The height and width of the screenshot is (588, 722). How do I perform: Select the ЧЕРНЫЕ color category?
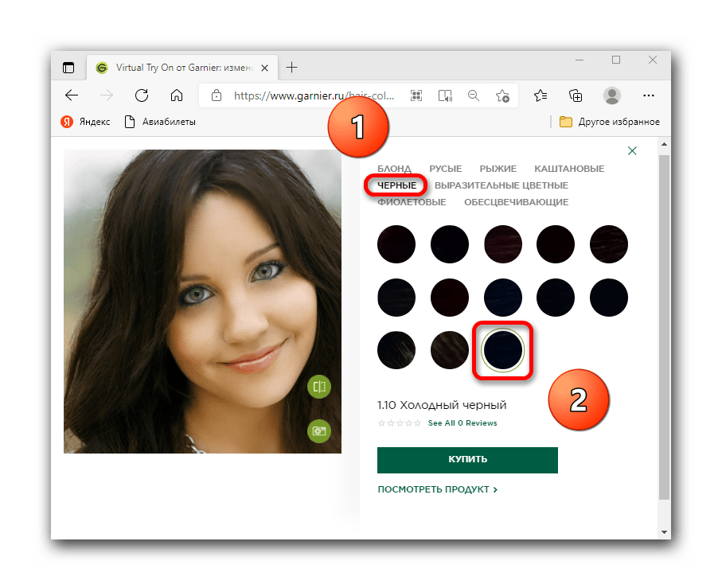pyautogui.click(x=396, y=185)
